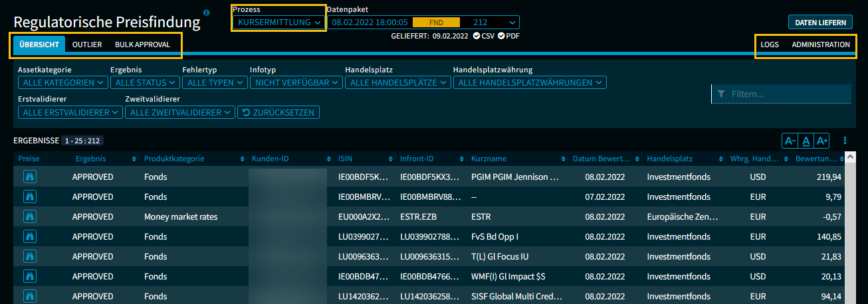868x304 pixels.
Task: Click the Daten liefern button
Action: pyautogui.click(x=820, y=22)
